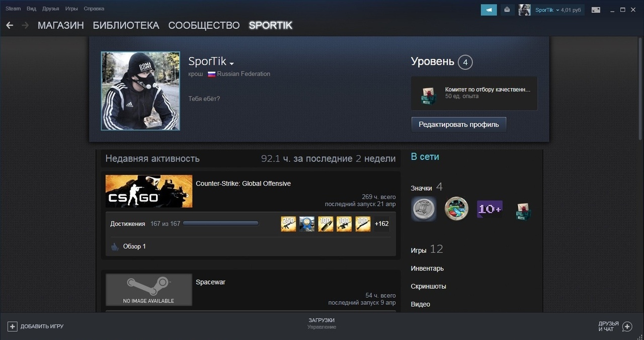Open the Вид menu
The height and width of the screenshot is (340, 644).
click(x=31, y=9)
